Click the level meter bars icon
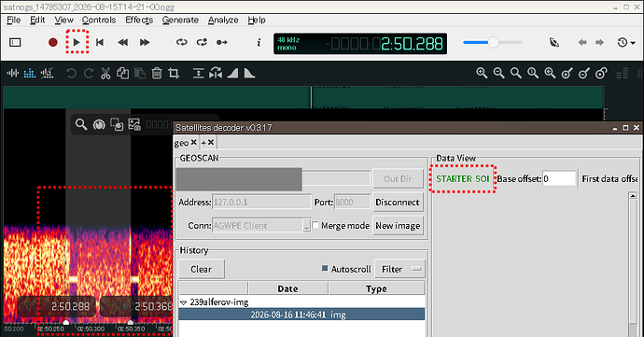644x337 pixels. [x=623, y=74]
